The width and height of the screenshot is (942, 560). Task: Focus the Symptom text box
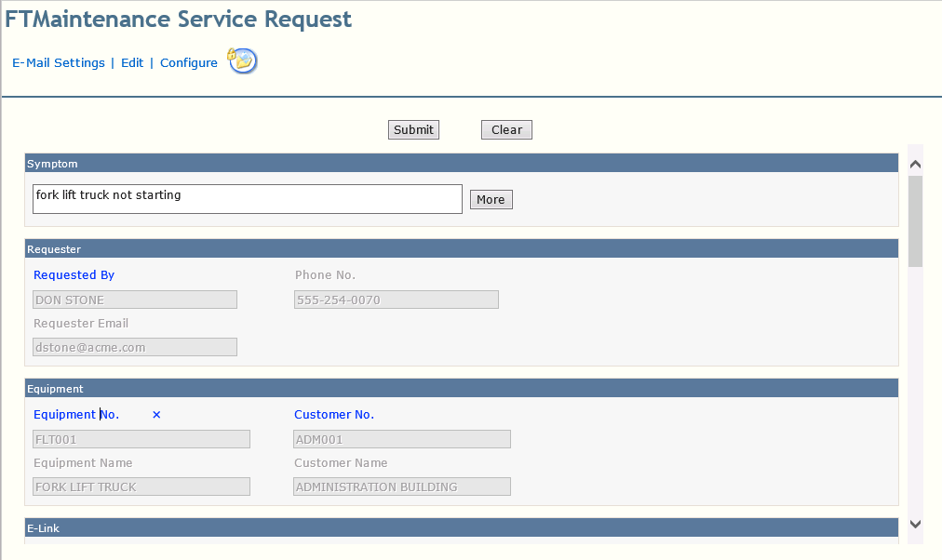(x=248, y=199)
